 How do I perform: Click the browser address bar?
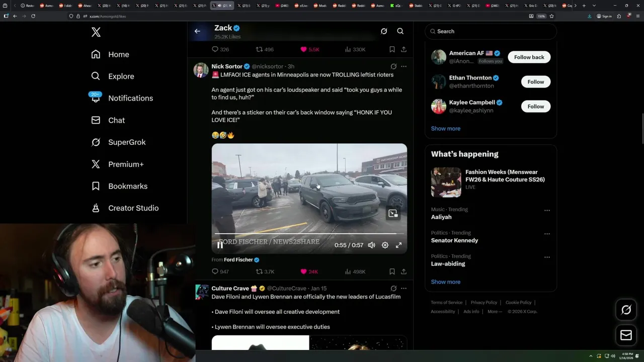[302, 16]
